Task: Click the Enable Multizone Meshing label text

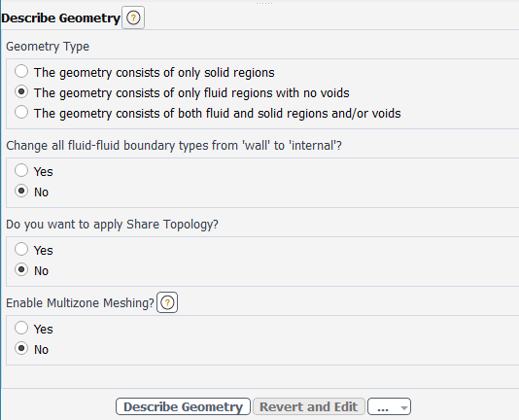Action: pyautogui.click(x=80, y=303)
